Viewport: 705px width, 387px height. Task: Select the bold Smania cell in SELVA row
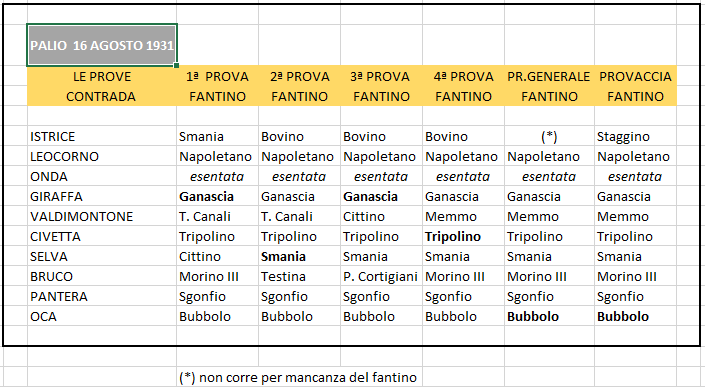299,256
